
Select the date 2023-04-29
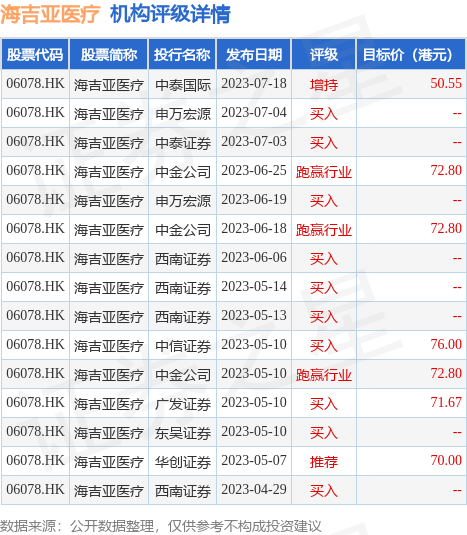[254, 490]
